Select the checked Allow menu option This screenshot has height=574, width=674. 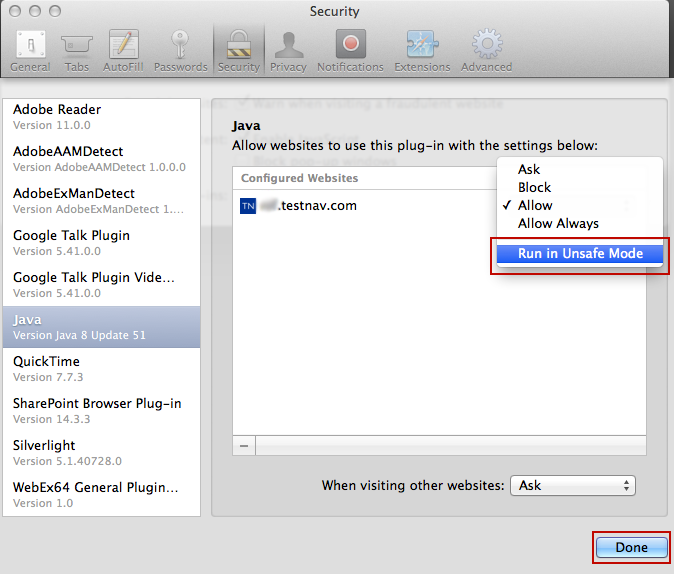[x=535, y=205]
